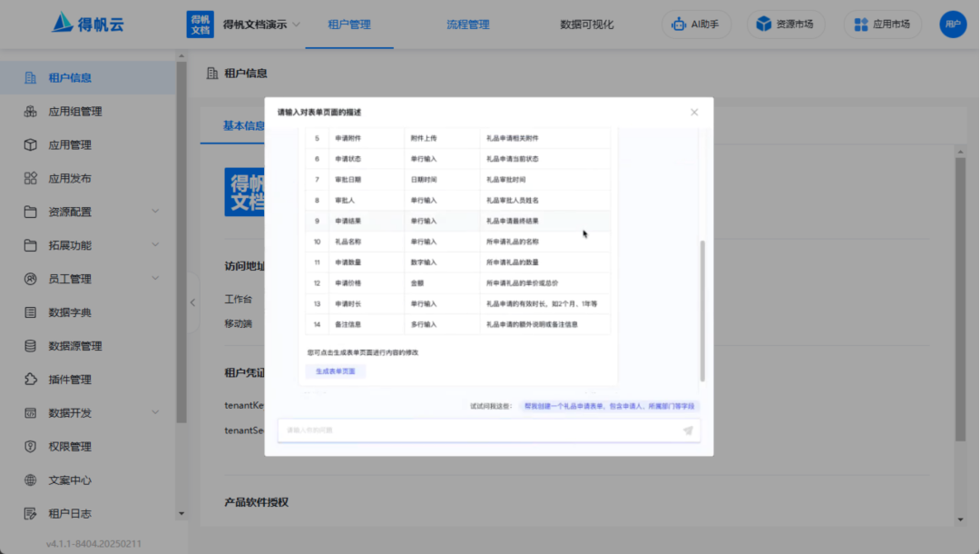Screen dimensions: 980x554
Task: Click the 生成表单页面 button
Action: (x=336, y=371)
